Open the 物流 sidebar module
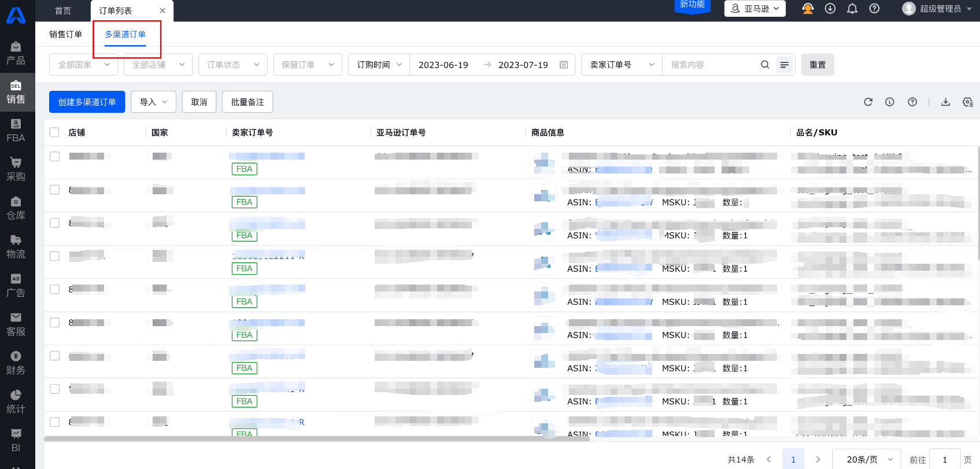The height and width of the screenshot is (469, 980). point(16,247)
